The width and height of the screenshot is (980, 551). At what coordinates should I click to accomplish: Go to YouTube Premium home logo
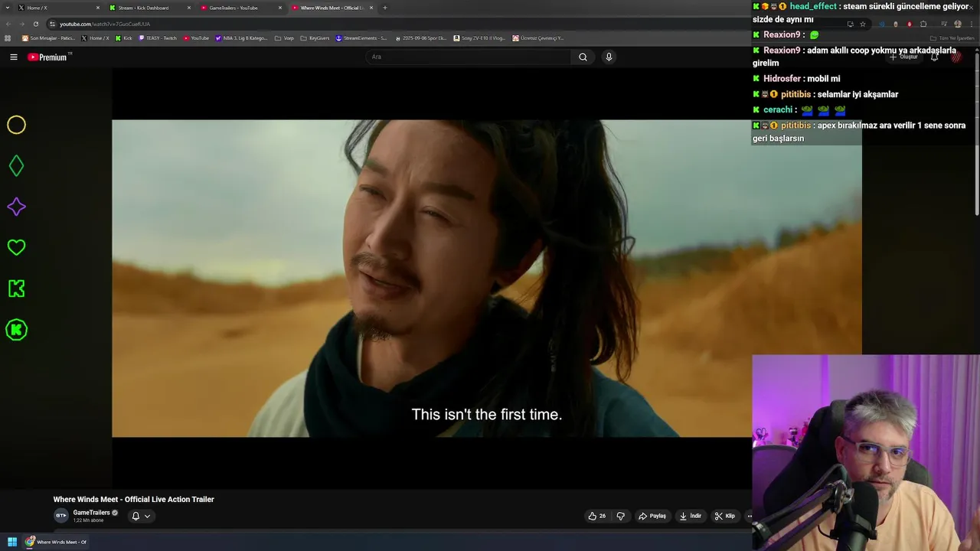click(x=47, y=57)
